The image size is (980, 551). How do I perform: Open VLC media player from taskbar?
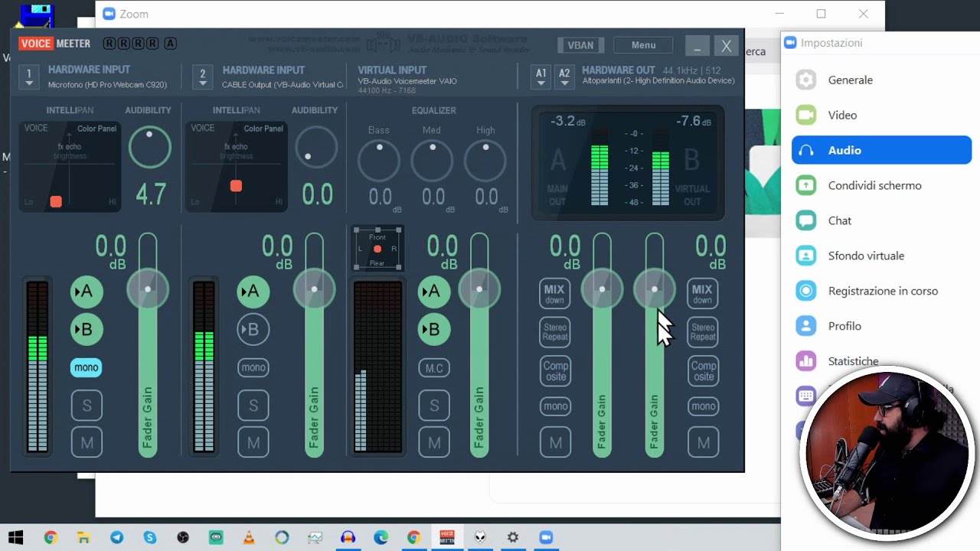point(249,537)
